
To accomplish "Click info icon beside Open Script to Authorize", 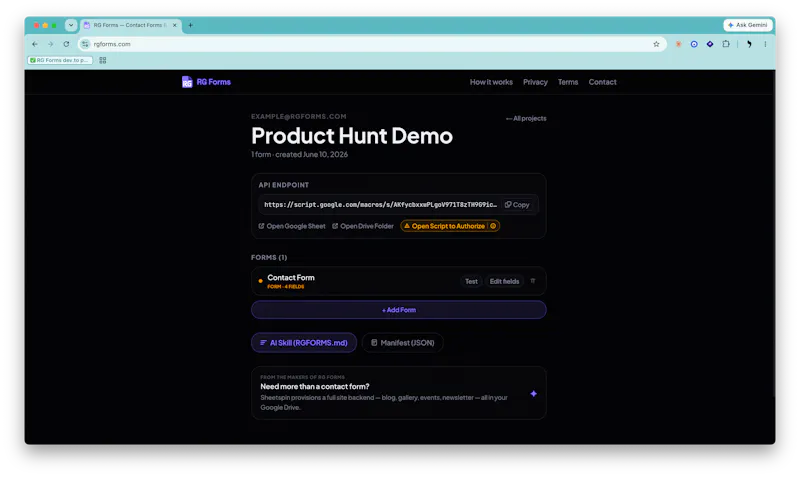I will (493, 226).
